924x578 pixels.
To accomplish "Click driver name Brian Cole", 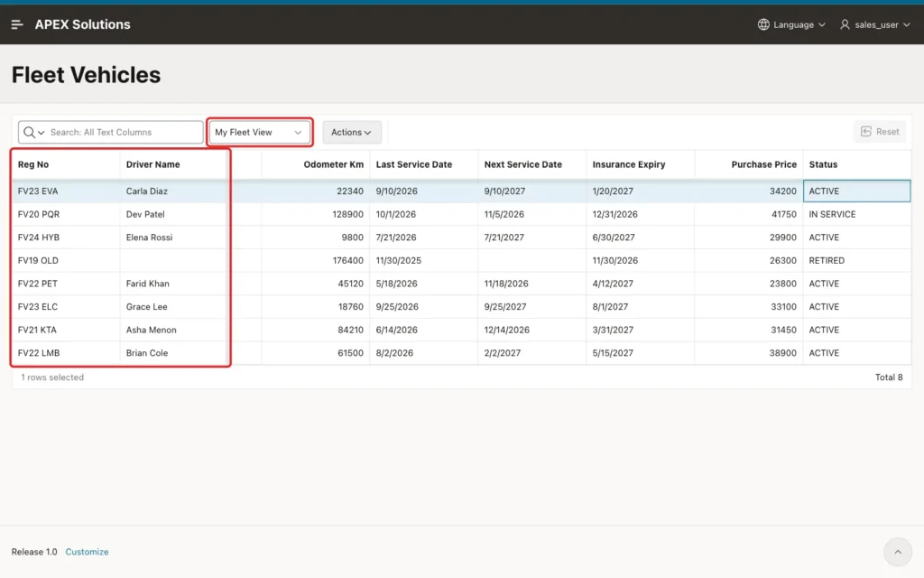I will (x=147, y=353).
